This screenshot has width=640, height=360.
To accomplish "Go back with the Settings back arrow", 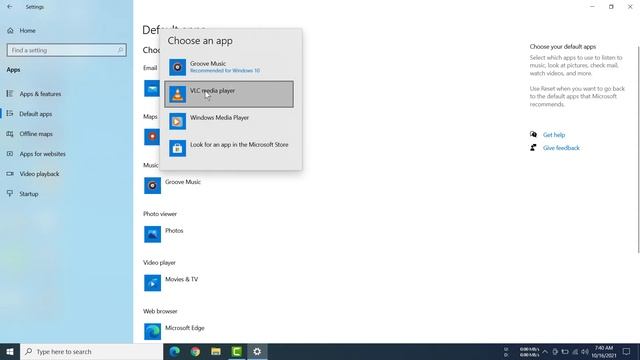I will click(10, 7).
